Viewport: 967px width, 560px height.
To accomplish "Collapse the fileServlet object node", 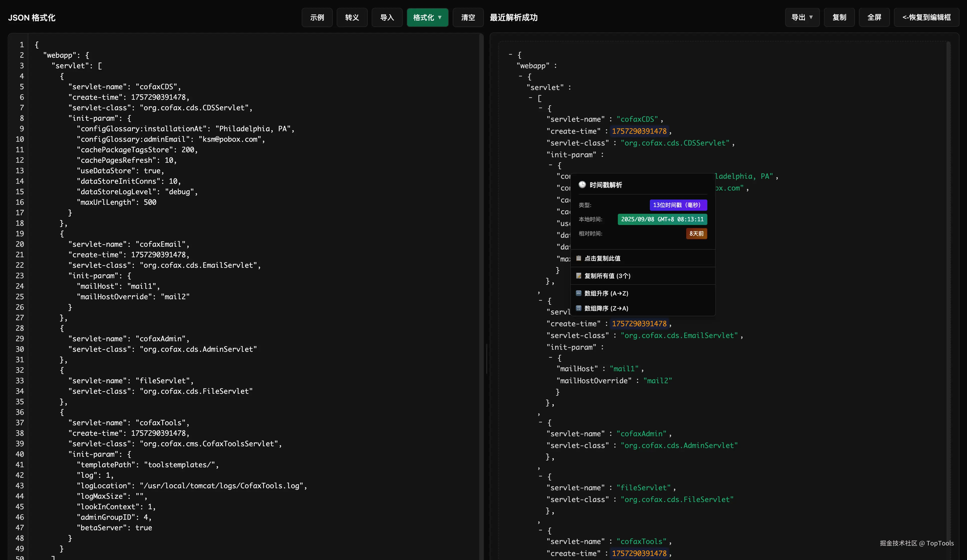I will (x=540, y=476).
